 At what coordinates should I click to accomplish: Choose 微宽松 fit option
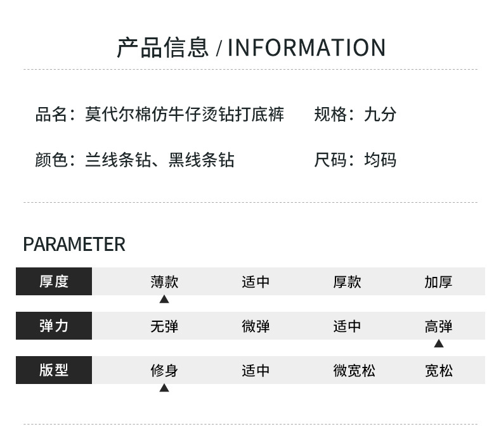(354, 371)
